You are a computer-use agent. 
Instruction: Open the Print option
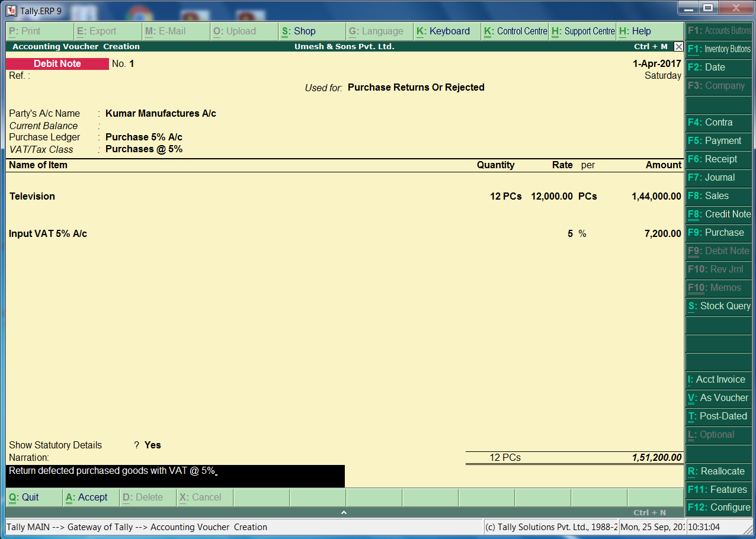[40, 31]
